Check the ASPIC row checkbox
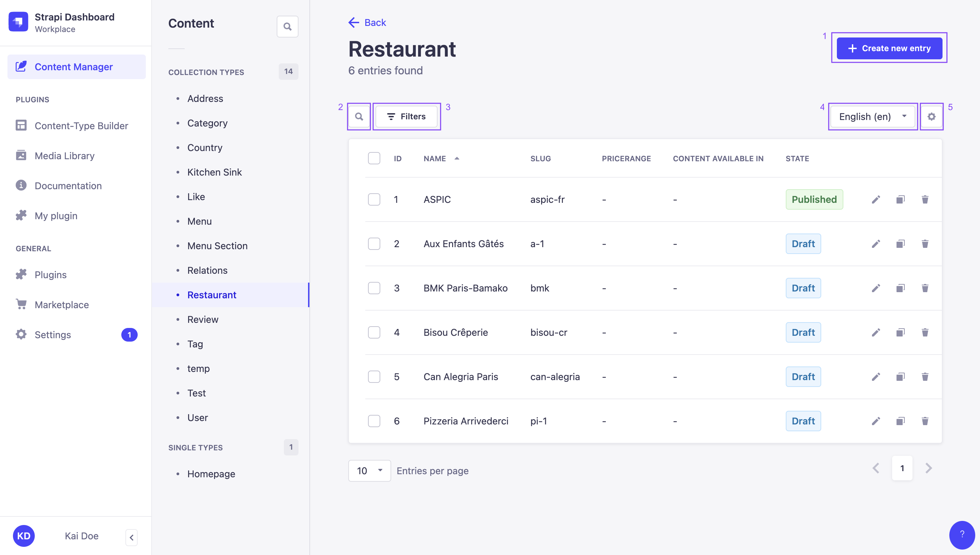This screenshot has height=555, width=980. pyautogui.click(x=374, y=199)
